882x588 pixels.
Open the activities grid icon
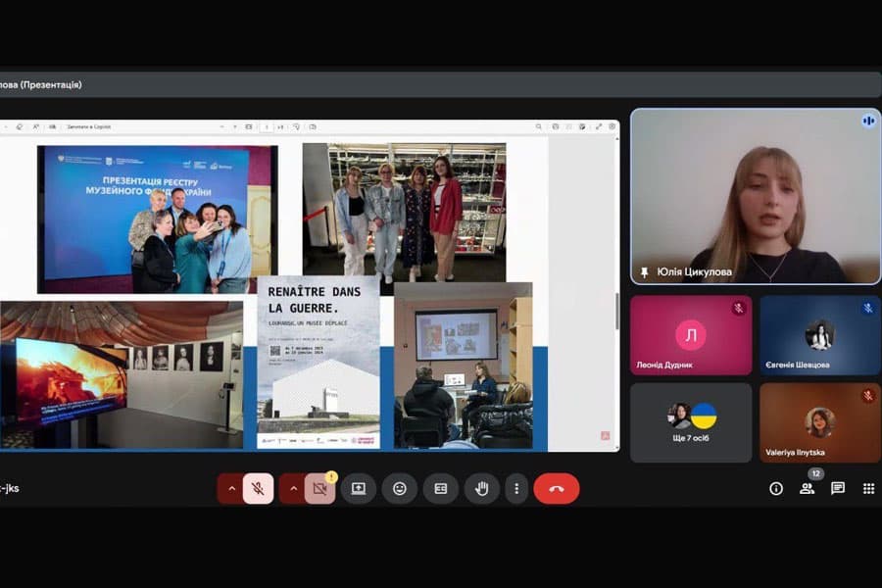click(x=868, y=488)
